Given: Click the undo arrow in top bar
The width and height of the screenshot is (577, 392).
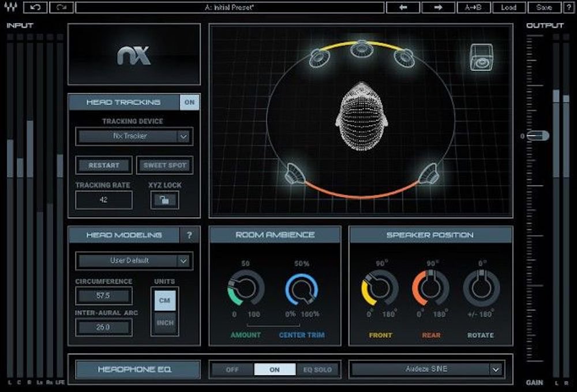Looking at the screenshot, I should coord(36,7).
